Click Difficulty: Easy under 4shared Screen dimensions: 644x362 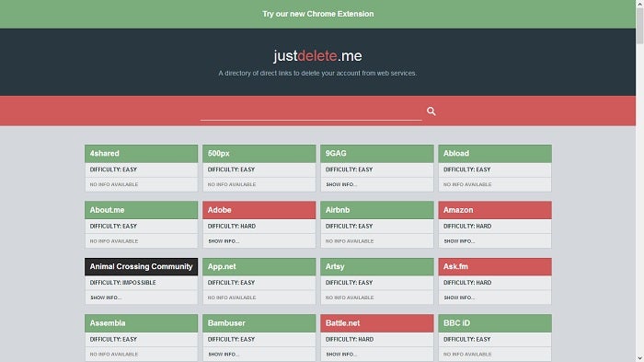113,169
